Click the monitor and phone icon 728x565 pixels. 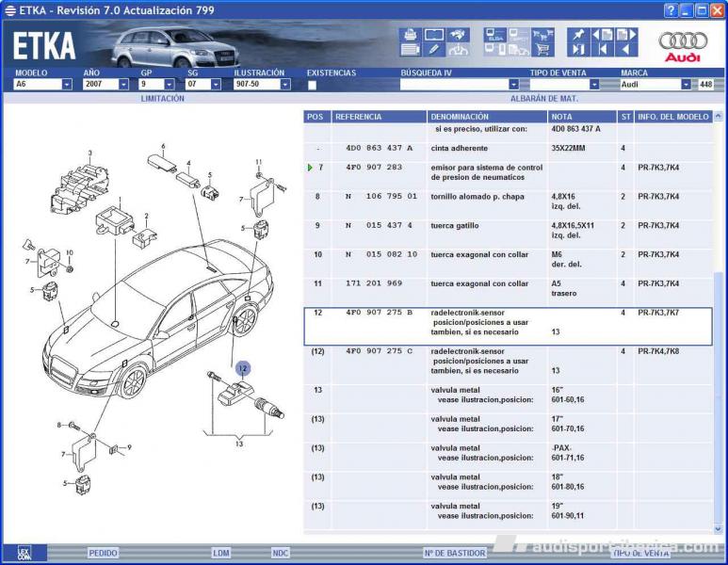495,50
